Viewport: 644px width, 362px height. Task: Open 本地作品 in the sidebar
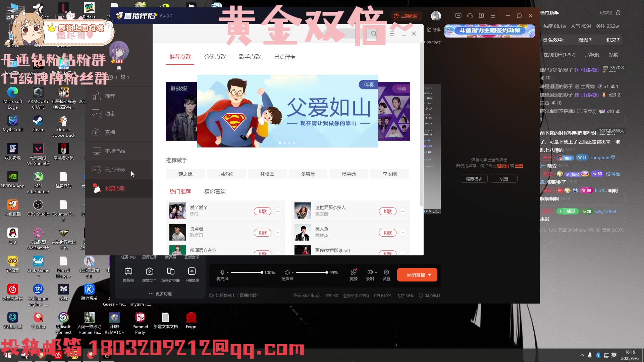point(118,151)
